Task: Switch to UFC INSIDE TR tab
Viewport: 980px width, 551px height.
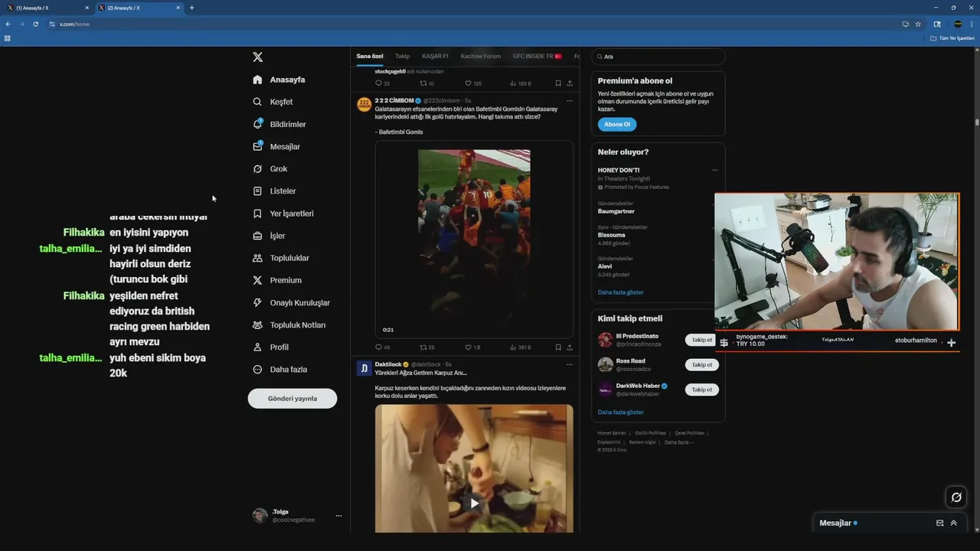Action: 537,56
